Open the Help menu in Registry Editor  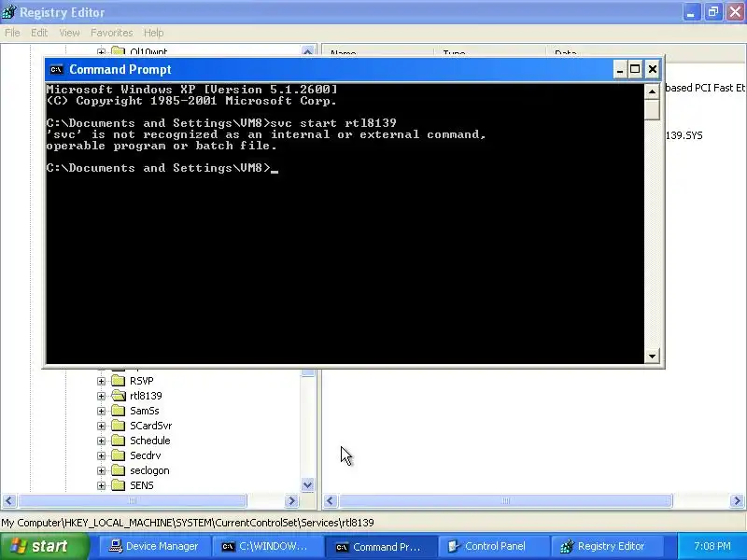tap(153, 33)
